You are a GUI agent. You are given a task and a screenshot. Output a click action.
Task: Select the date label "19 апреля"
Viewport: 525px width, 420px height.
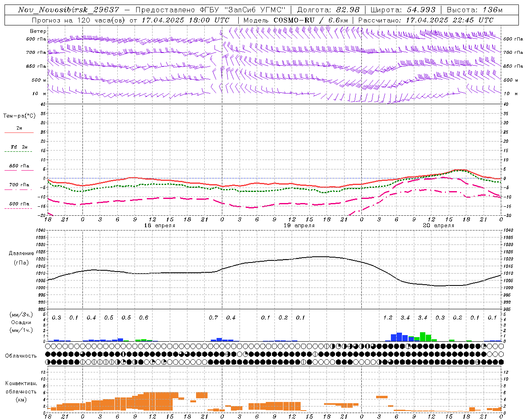click(x=299, y=226)
